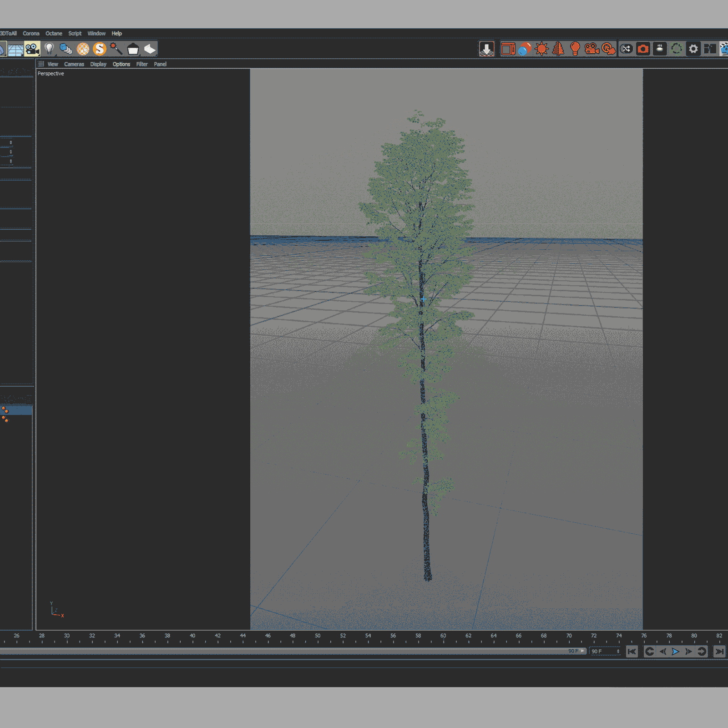
Task: Open the 3DToAll menu
Action: tap(8, 33)
